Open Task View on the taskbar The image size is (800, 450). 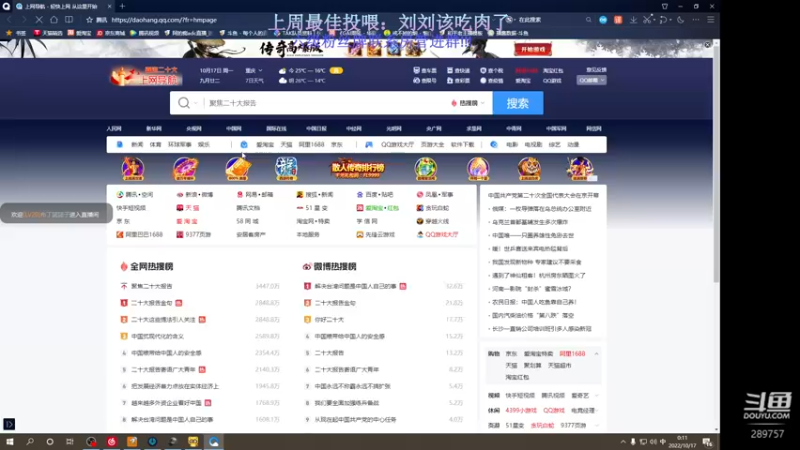[70, 441]
